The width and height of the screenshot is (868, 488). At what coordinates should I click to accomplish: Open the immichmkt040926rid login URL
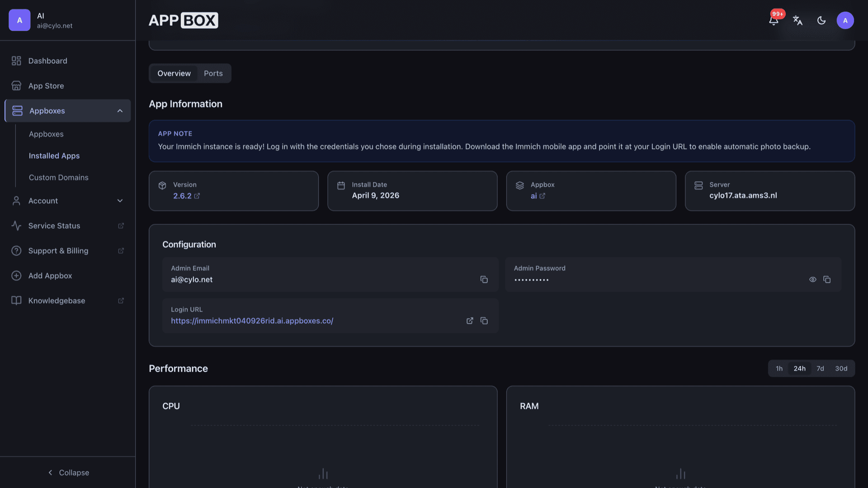[x=252, y=321]
